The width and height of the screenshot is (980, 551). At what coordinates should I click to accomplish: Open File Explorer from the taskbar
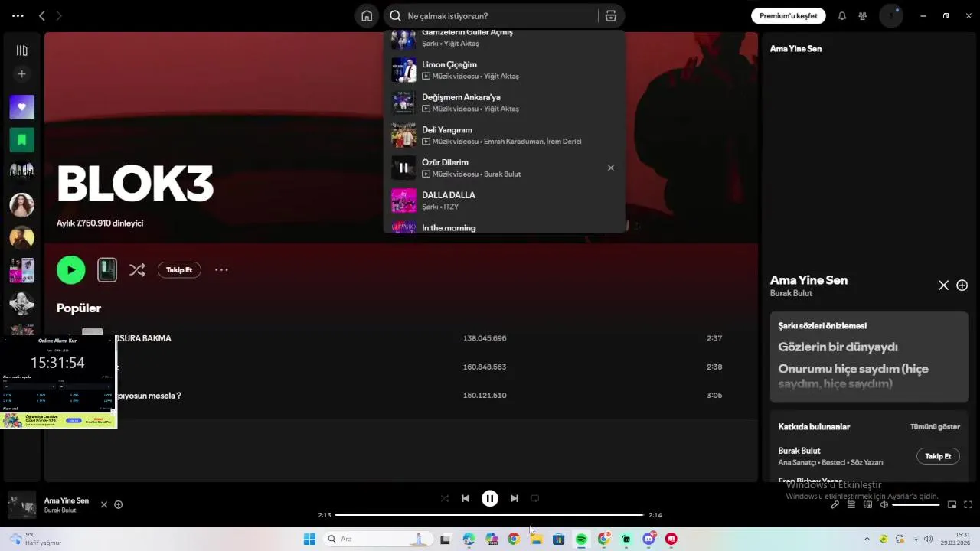coord(536,539)
